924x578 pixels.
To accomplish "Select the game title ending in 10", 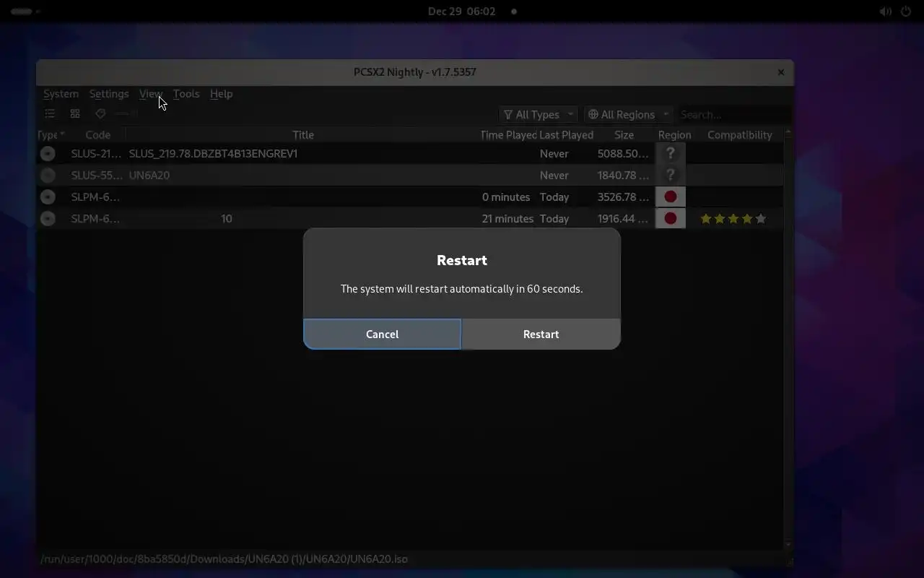I will pyautogui.click(x=227, y=218).
